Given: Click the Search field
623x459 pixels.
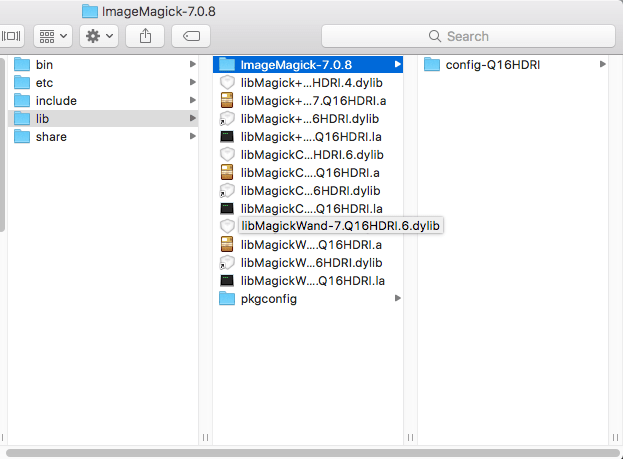Looking at the screenshot, I should pos(468,36).
